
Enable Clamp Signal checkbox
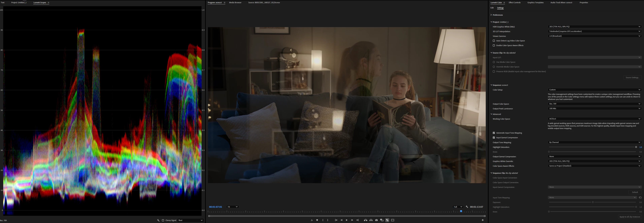click(x=163, y=220)
